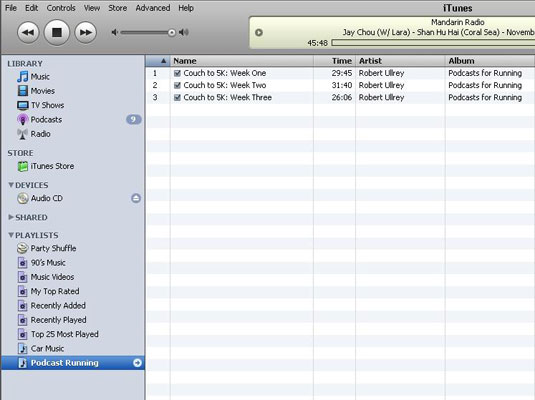Click Robert Ullrey in the Week One row
Viewport: 535px width, 400px height.
(x=381, y=73)
